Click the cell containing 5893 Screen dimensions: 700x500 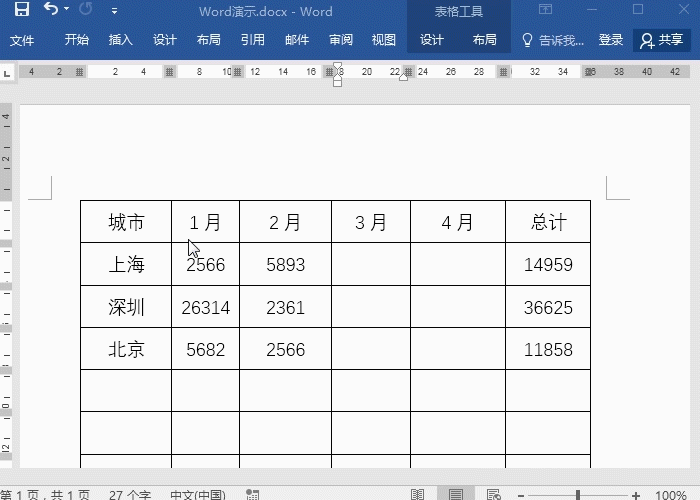[x=285, y=264]
